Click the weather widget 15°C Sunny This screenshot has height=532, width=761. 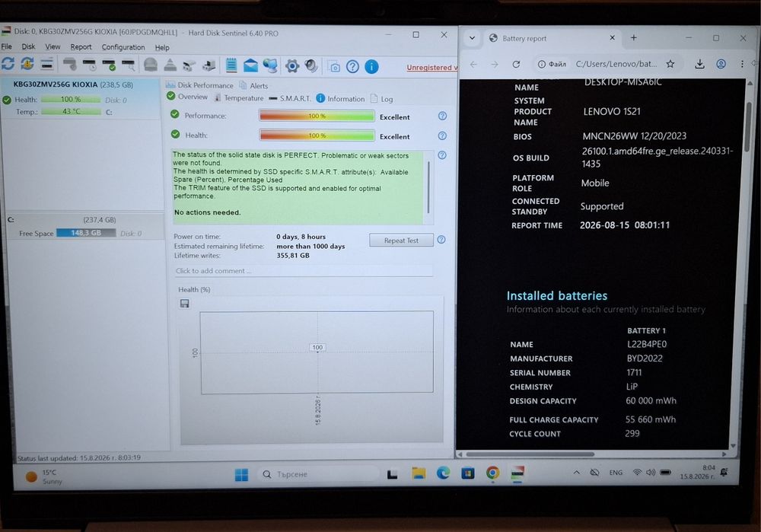coord(43,476)
